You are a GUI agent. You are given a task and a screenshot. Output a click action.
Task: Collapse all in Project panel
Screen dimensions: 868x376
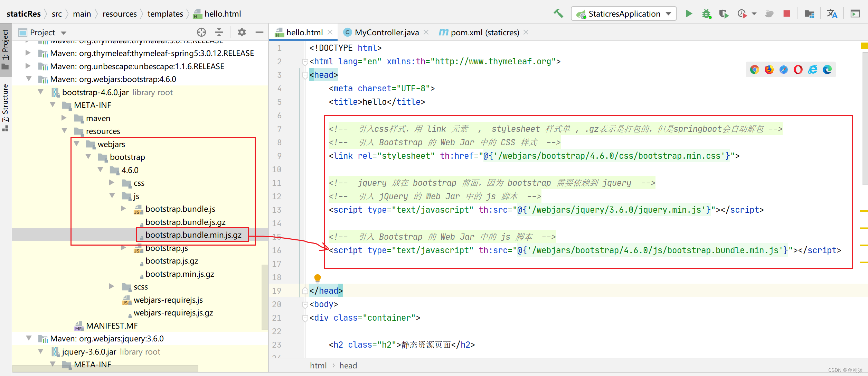tap(219, 32)
